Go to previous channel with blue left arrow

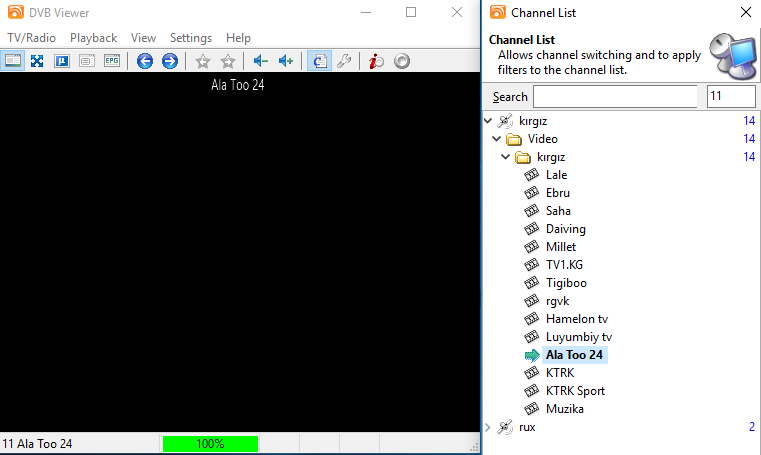(x=145, y=61)
